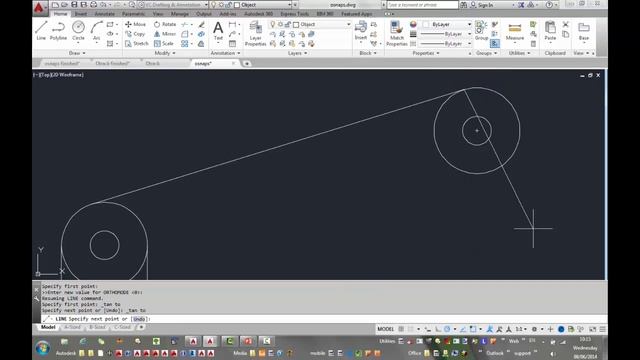The width and height of the screenshot is (640, 360).
Task: Toggle polar tracking in status bar
Action: (447, 329)
